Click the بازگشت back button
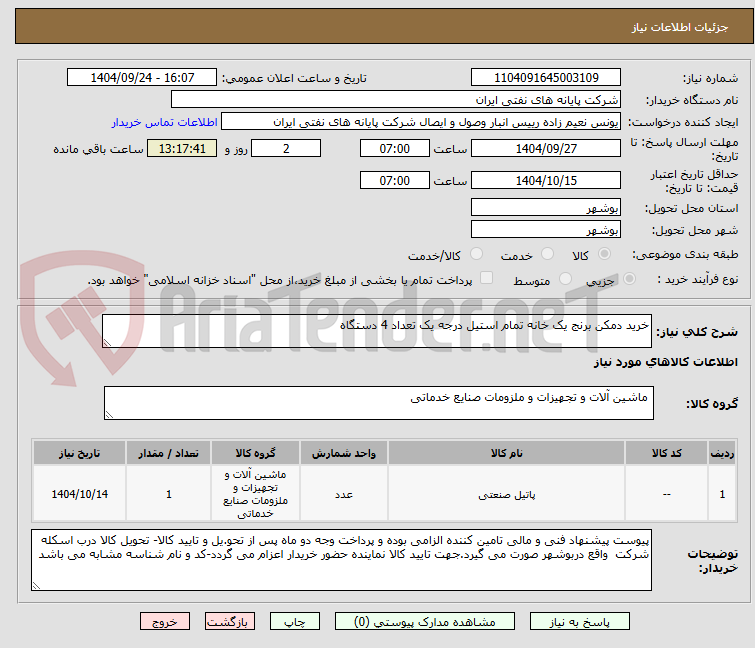Viewport: 755px width, 648px height. point(230,622)
